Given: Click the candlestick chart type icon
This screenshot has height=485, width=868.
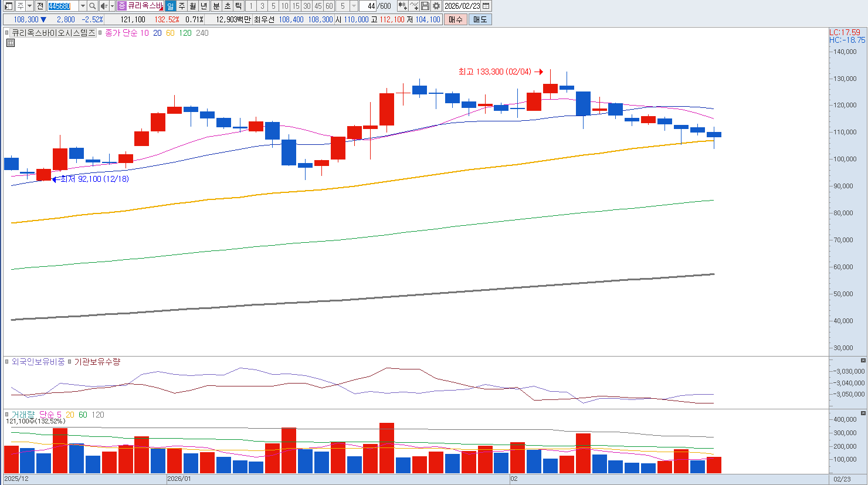Looking at the screenshot, I should 402,6.
